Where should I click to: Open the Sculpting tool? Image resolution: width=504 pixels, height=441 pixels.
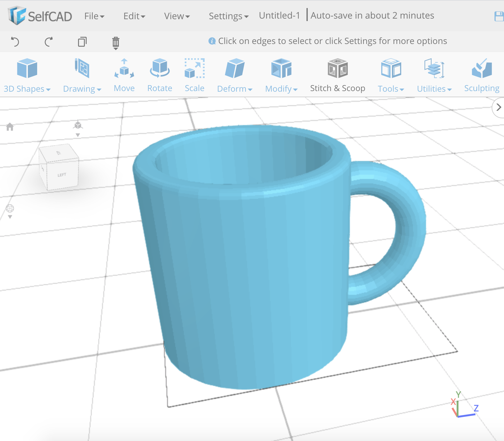point(482,75)
